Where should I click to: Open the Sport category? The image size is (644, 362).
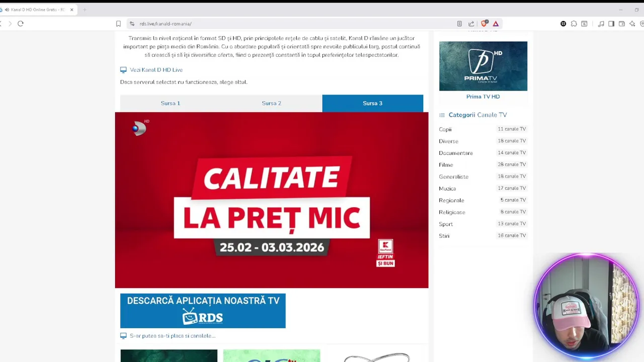click(446, 224)
